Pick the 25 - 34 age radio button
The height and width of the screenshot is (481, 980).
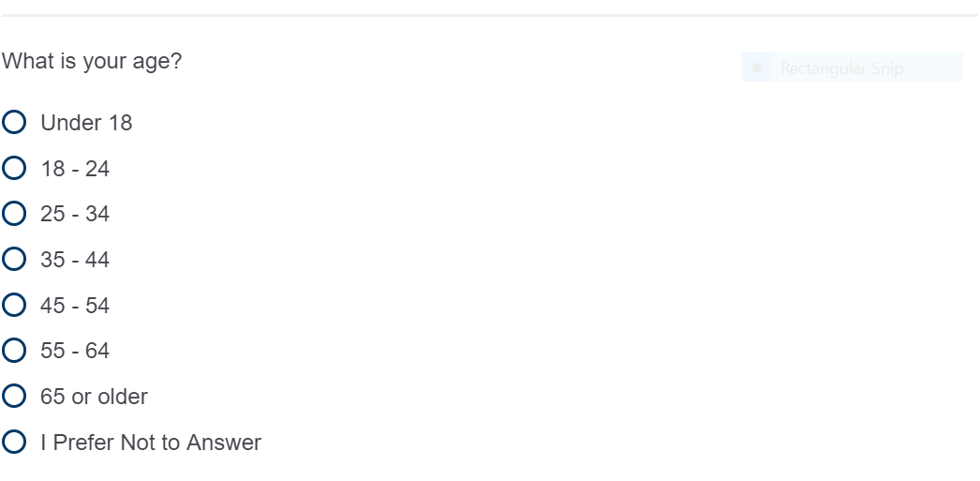14,214
